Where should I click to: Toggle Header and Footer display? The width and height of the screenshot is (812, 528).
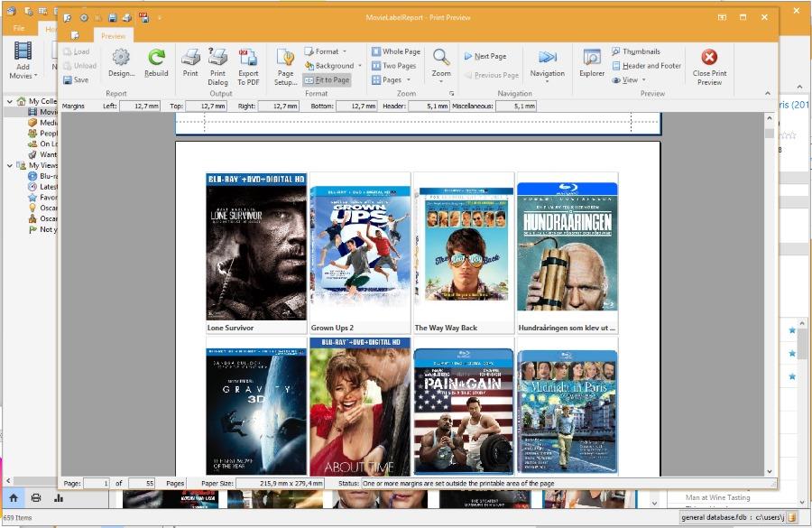647,66
